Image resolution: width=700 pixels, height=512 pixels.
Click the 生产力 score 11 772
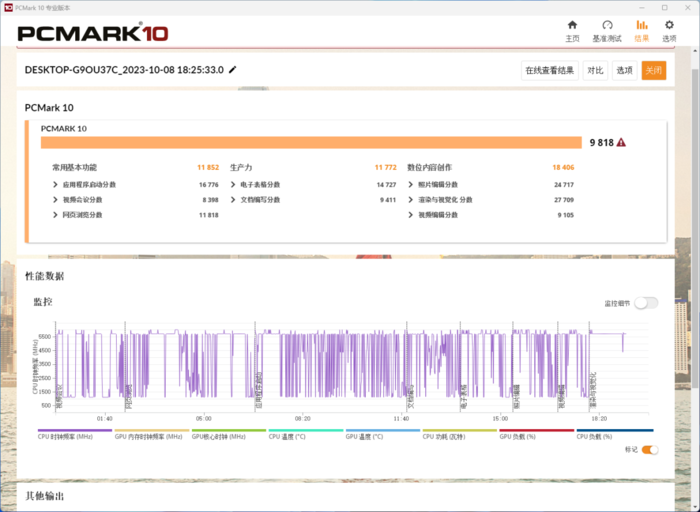(385, 167)
